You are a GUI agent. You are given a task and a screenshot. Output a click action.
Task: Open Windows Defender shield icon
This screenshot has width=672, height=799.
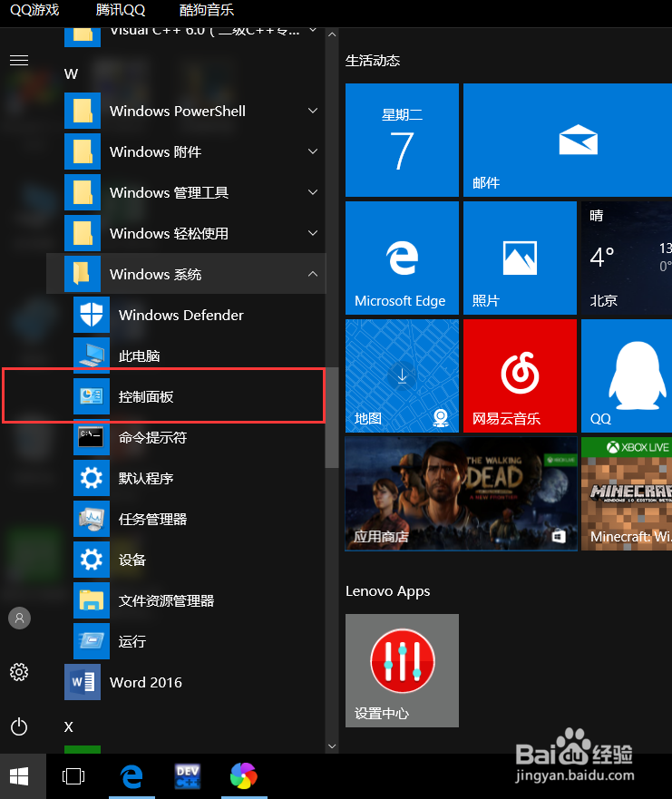(x=92, y=315)
